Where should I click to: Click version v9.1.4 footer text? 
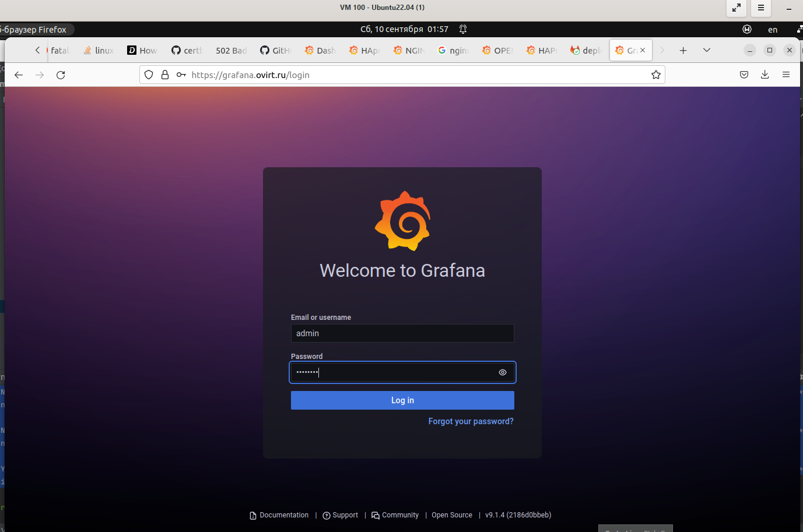[x=518, y=515]
